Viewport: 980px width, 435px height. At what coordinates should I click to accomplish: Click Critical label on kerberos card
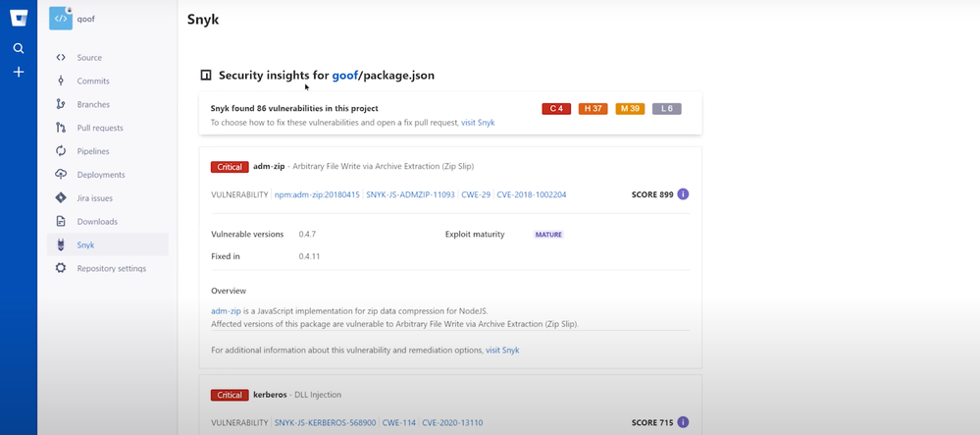click(230, 395)
